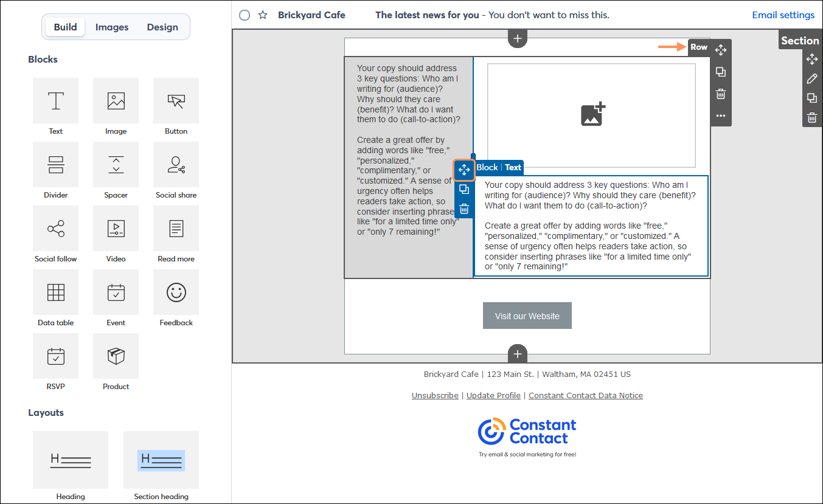Add section with bottom plus button
823x504 pixels.
coord(518,354)
